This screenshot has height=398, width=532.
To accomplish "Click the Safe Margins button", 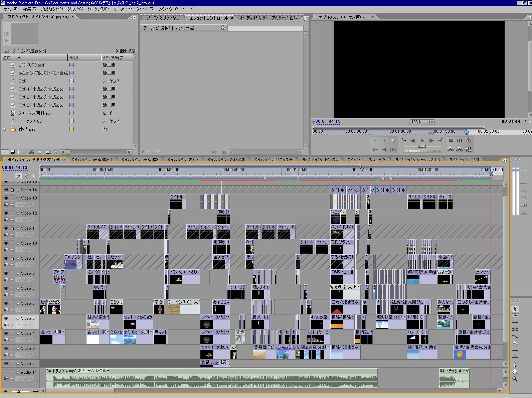I will (x=460, y=141).
